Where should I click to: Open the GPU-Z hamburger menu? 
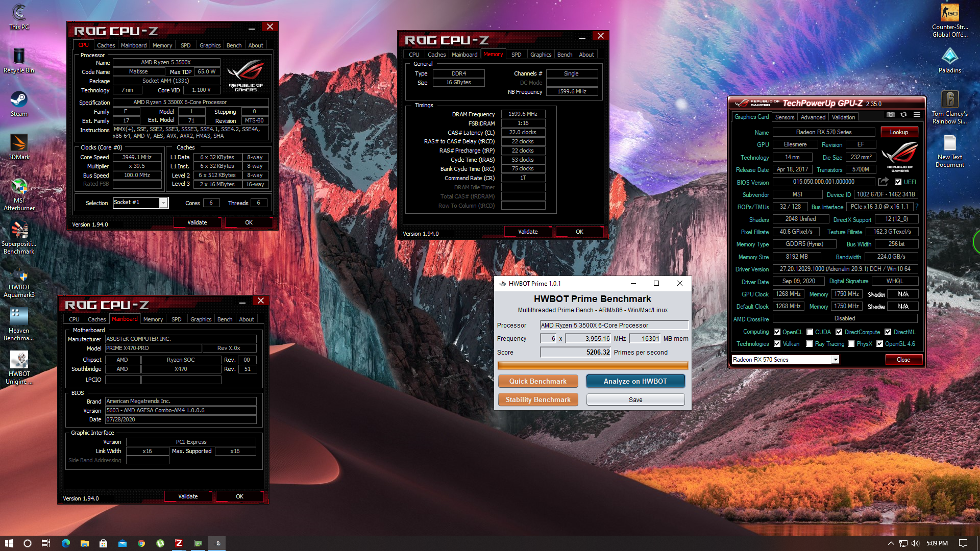(x=917, y=114)
